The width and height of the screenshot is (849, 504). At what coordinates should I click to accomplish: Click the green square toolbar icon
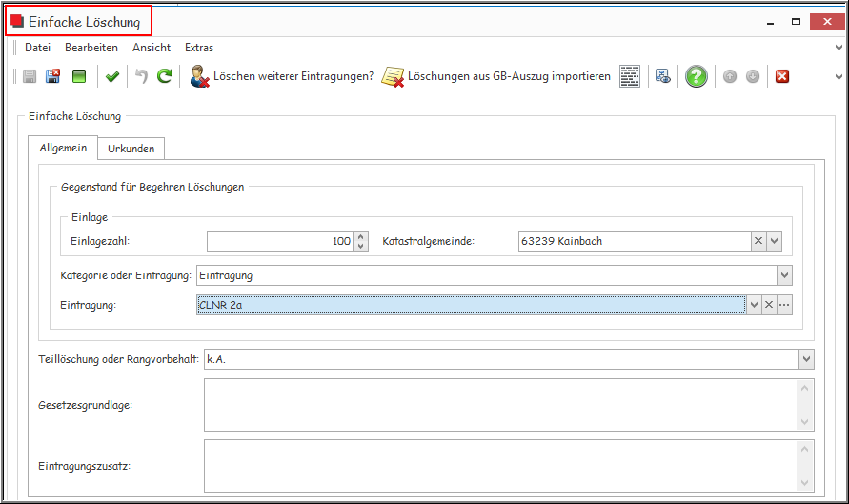(x=79, y=76)
